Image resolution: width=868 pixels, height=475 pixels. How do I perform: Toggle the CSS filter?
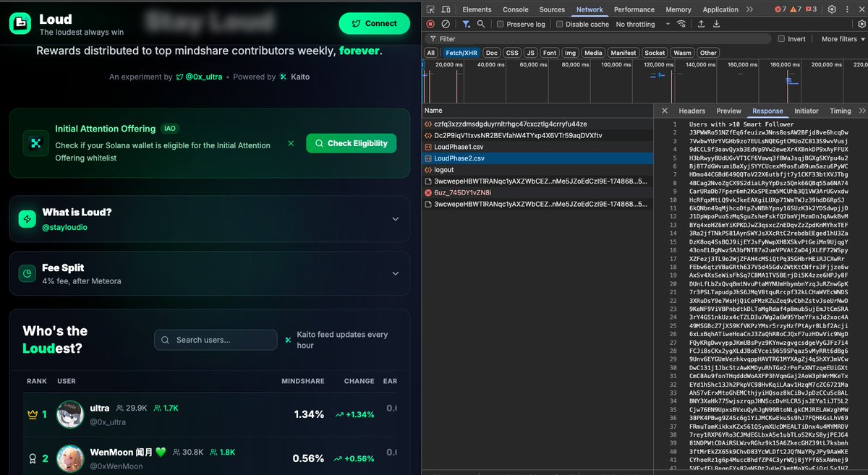tap(512, 53)
